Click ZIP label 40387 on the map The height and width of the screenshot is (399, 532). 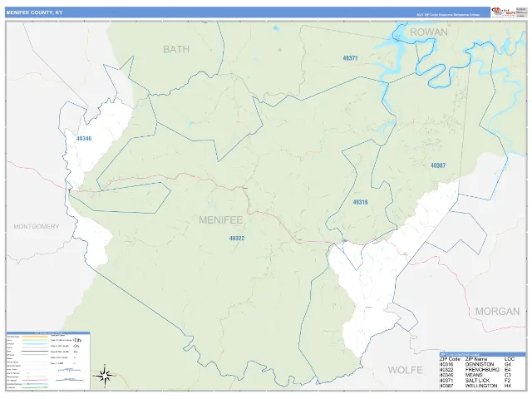coord(438,165)
